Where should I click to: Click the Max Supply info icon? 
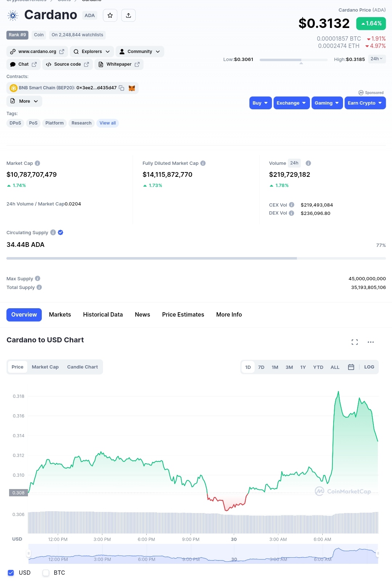[x=37, y=278]
